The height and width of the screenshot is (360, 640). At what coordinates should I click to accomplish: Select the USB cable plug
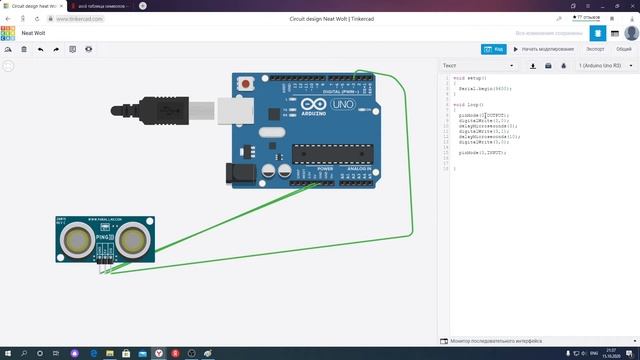pos(163,110)
